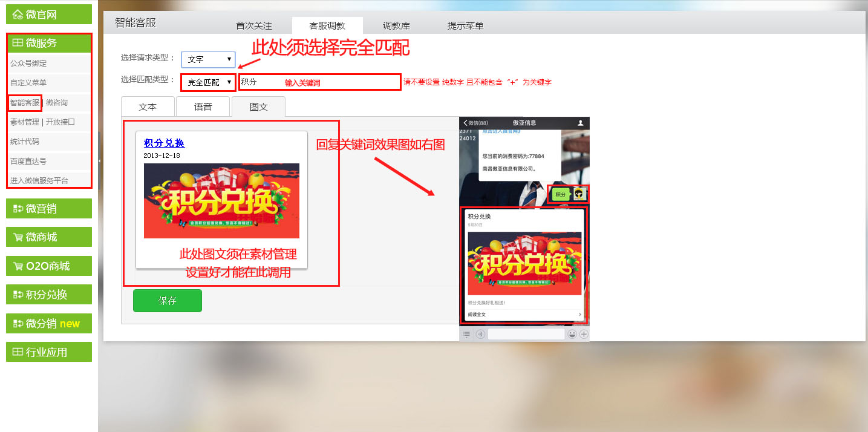868x432 pixels.
Task: Open 素材管理 in the sidebar
Action: pos(25,122)
